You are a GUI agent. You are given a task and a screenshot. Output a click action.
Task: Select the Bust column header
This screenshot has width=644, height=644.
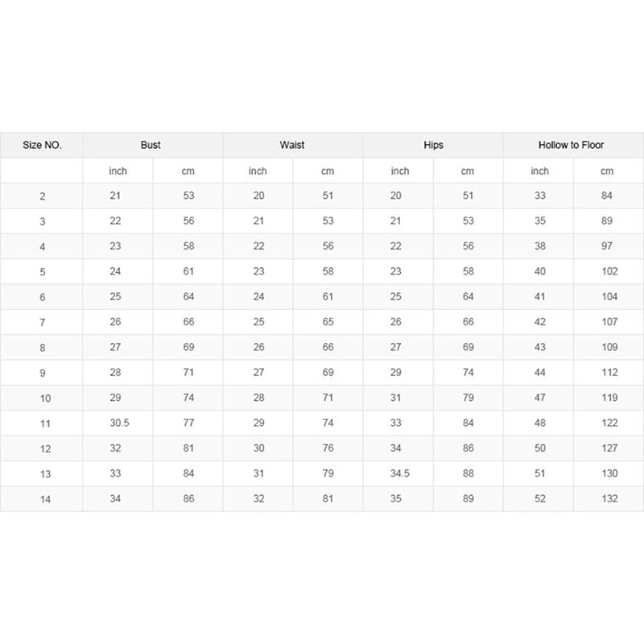pyautogui.click(x=151, y=146)
